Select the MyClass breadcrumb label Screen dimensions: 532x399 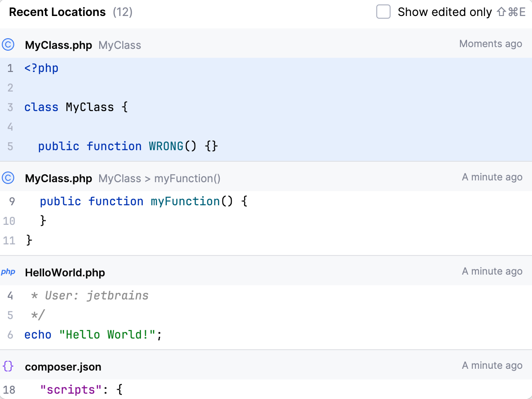point(119,45)
